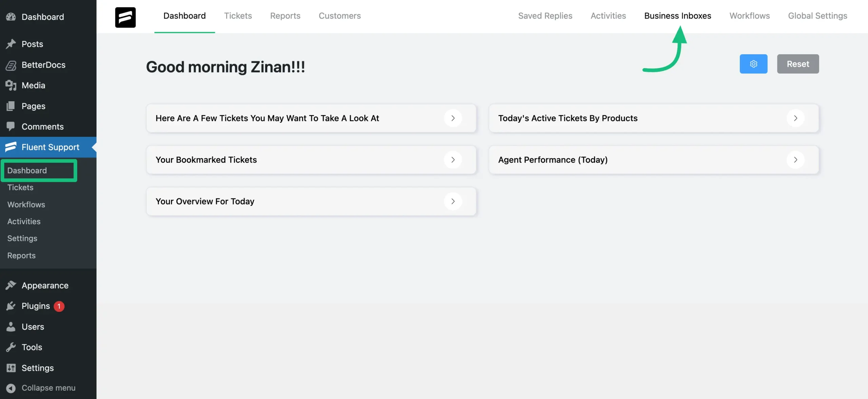Click Your Overview For Today panel title
Viewport: 868px width, 399px height.
tap(205, 201)
